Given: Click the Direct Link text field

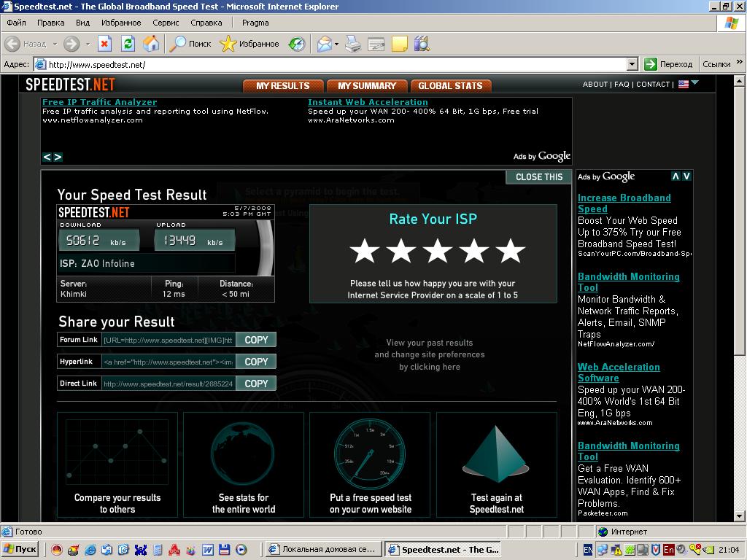Looking at the screenshot, I should pyautogui.click(x=169, y=384).
